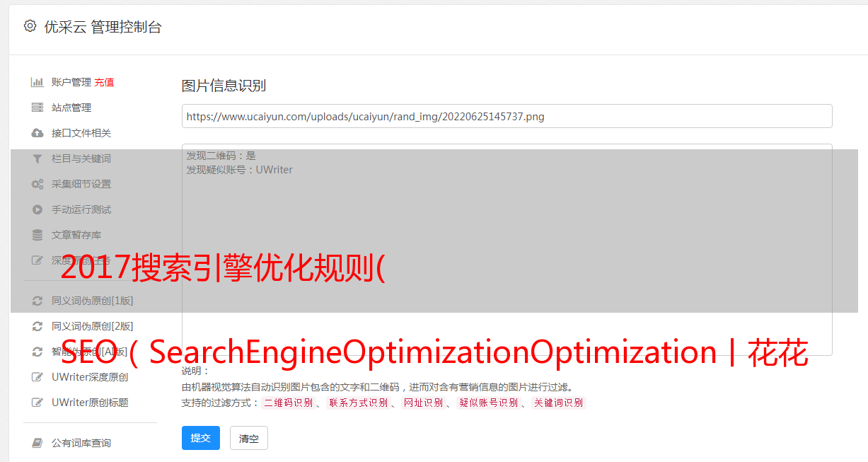The height and width of the screenshot is (462, 868).
Task: Click the edit icon next to UWriter深度原创
Action: [37, 377]
